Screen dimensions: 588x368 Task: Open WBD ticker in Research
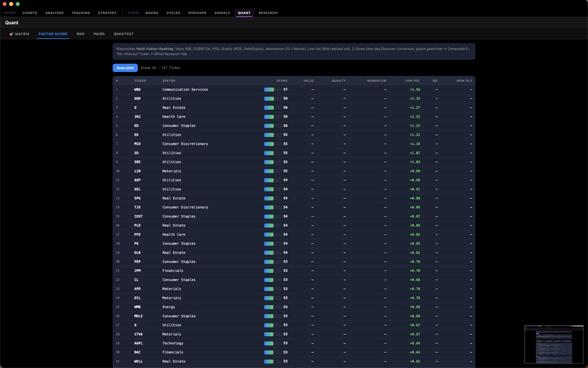pyautogui.click(x=137, y=89)
